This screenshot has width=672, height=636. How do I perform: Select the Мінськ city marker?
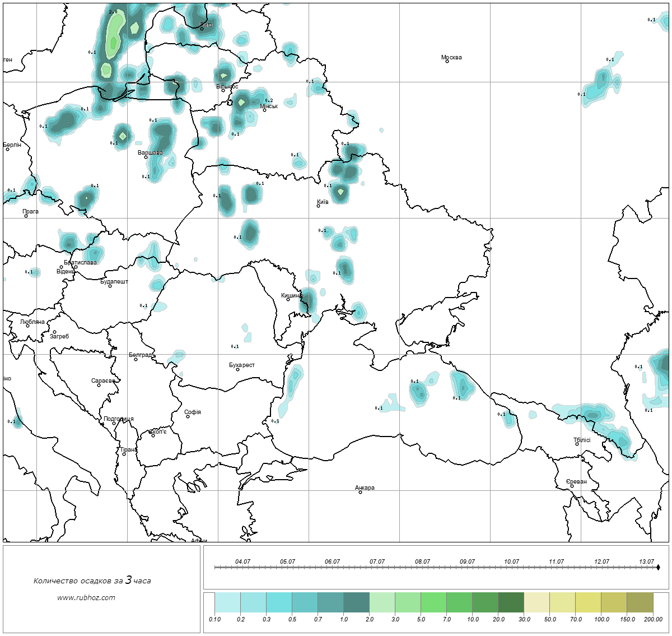point(264,110)
